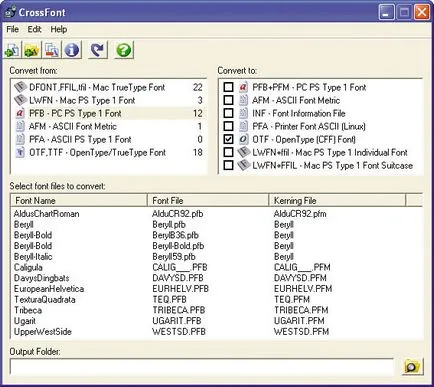
Task: Open the File menu
Action: pyautogui.click(x=12, y=29)
